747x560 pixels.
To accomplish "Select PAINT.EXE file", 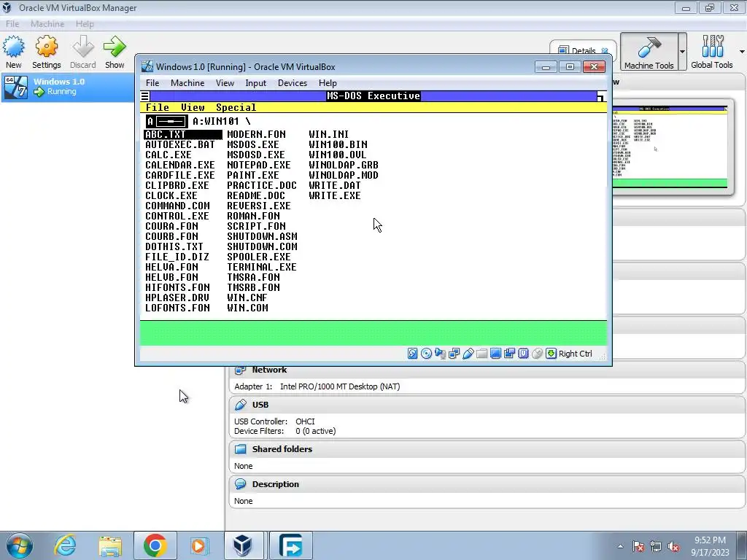I will pos(253,175).
